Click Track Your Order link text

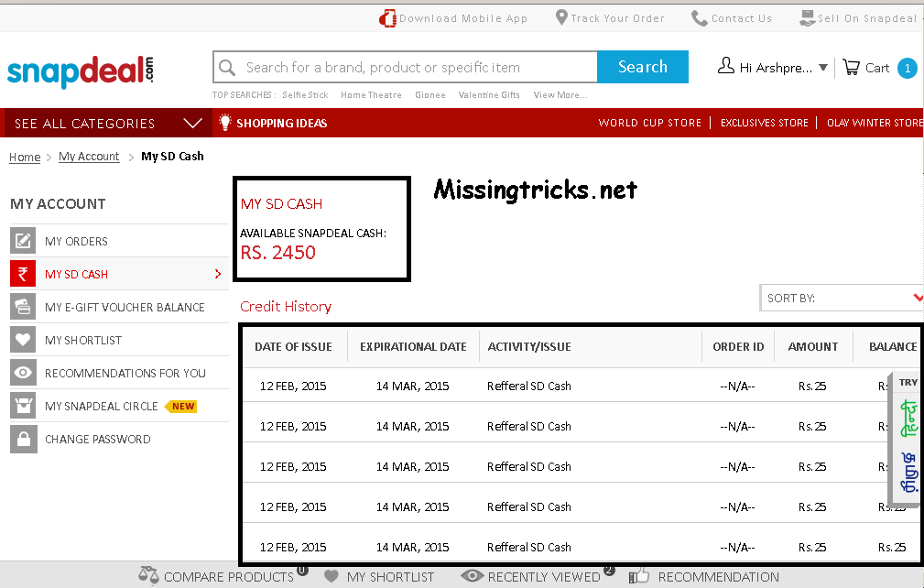click(617, 18)
